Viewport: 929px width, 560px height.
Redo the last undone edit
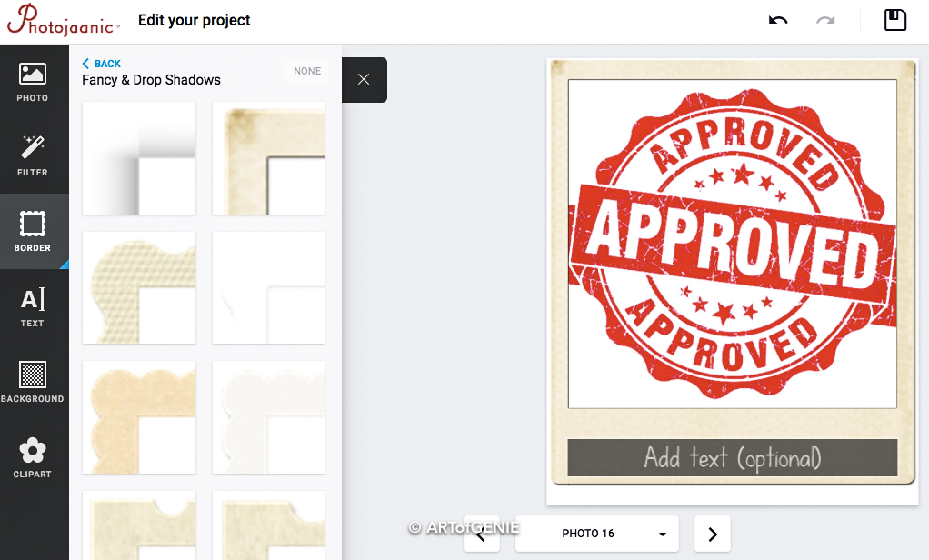(x=825, y=20)
